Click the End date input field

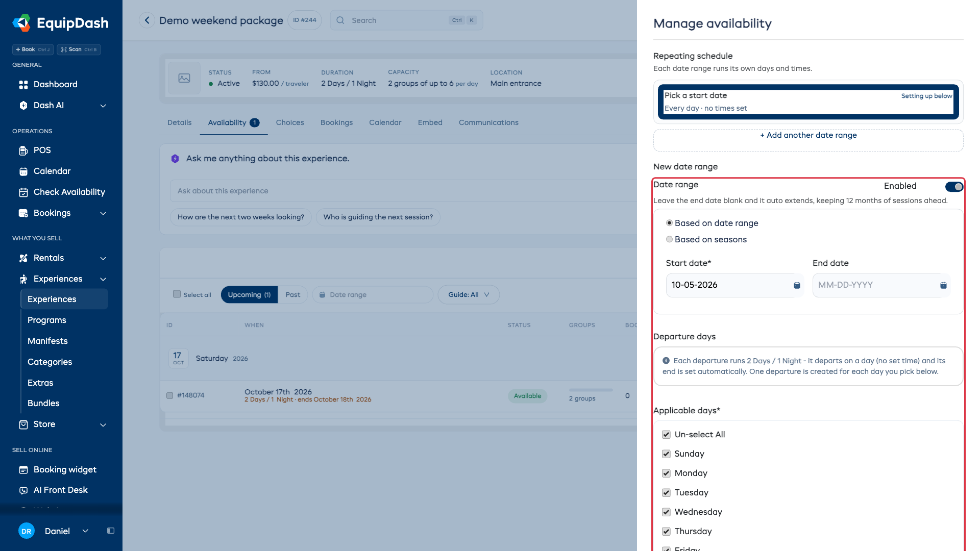pos(881,285)
